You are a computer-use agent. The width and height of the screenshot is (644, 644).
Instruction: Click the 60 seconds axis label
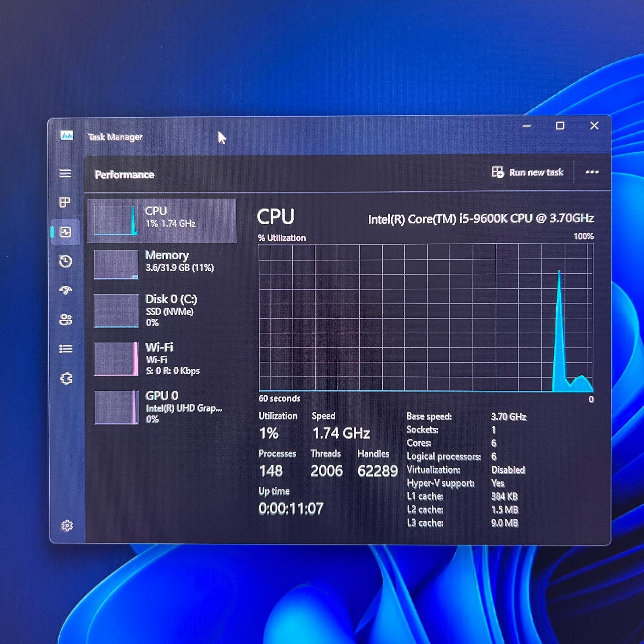tap(279, 398)
